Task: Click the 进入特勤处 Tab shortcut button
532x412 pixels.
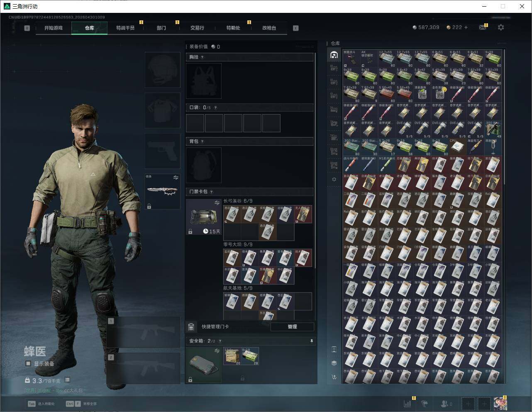Action: coord(41,404)
